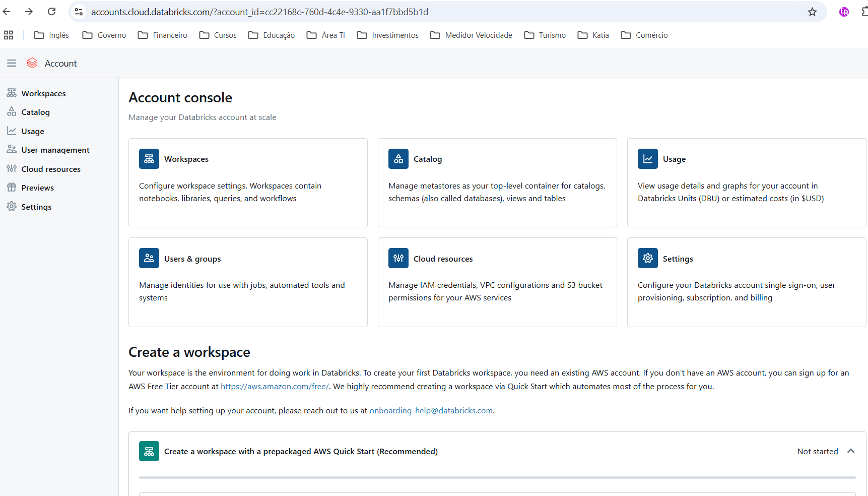
Task: Open the Investimentos bookmarks folder
Action: pyautogui.click(x=388, y=35)
